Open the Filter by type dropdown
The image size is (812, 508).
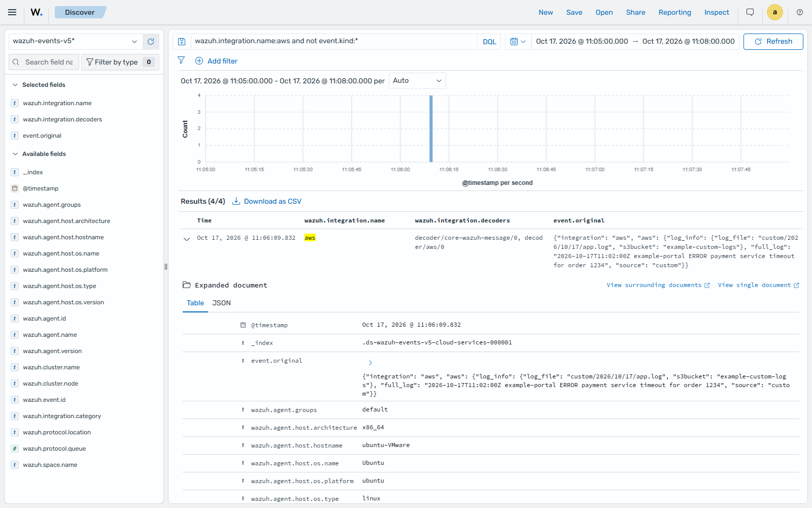click(120, 62)
